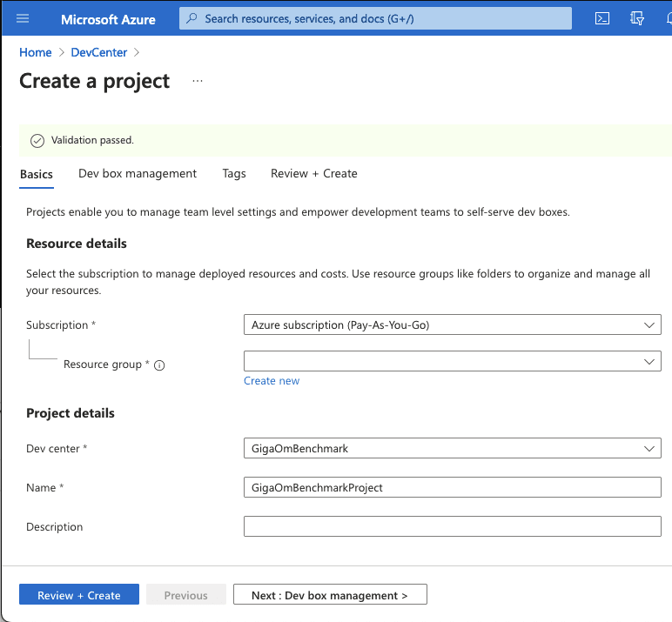Open the directories and subscriptions filter icon

tap(636, 18)
